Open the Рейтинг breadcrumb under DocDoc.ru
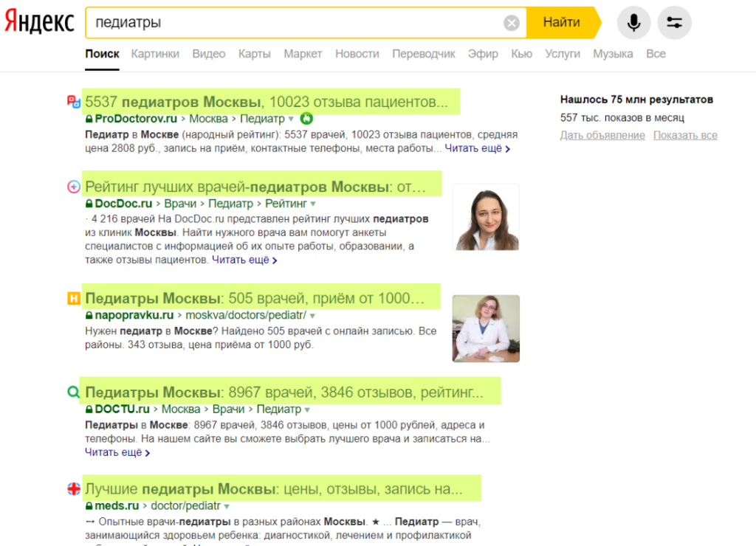The height and width of the screenshot is (546, 756). 286,204
